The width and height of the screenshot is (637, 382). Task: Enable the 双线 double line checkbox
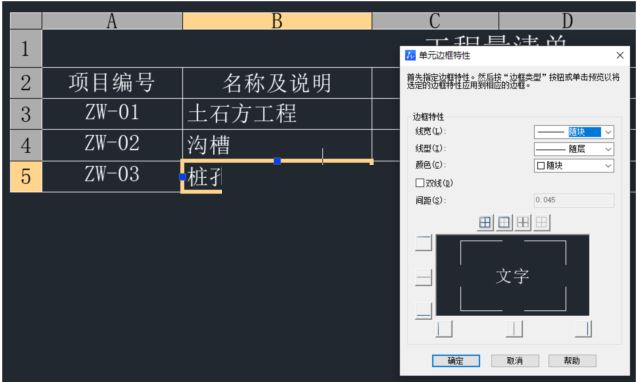[420, 183]
